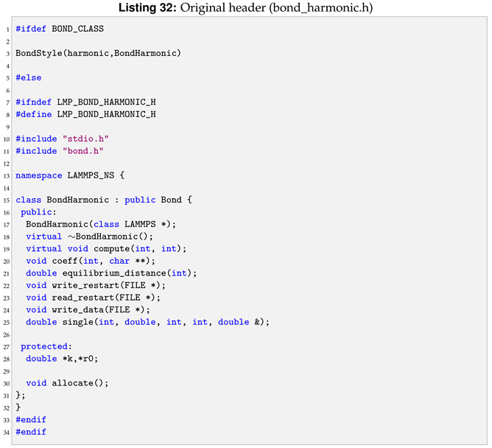Click the '#define LMP_BOND_HARMONIC_H' line
The width and height of the screenshot is (492, 448).
tap(85, 114)
